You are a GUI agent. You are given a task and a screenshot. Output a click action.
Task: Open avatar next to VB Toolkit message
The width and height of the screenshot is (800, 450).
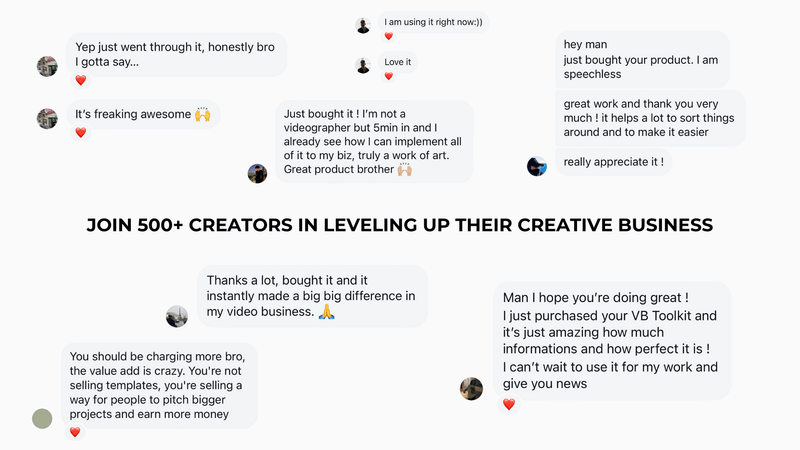[x=471, y=389]
